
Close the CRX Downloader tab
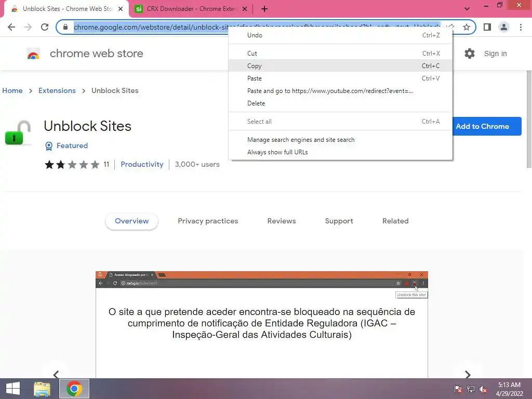(245, 9)
